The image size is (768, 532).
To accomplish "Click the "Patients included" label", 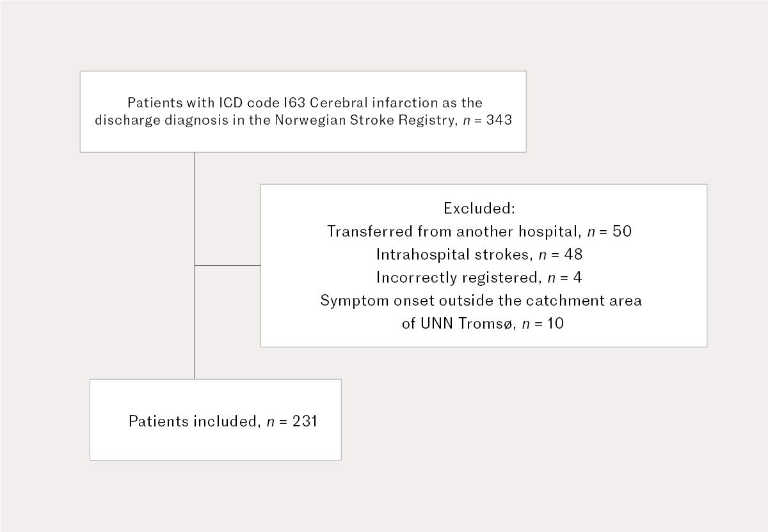I will tap(193, 421).
